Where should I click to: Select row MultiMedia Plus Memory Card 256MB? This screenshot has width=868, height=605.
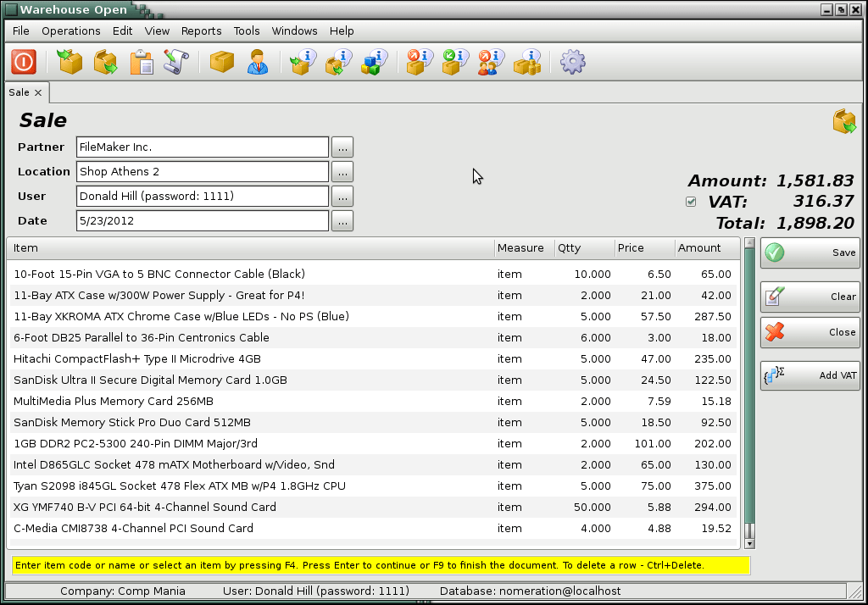pos(373,402)
